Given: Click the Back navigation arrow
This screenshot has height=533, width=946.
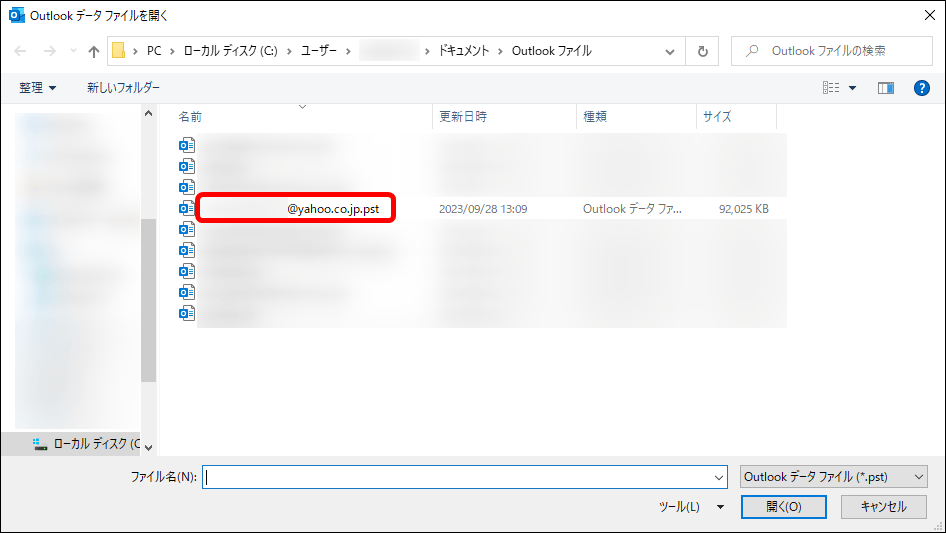Looking at the screenshot, I should pos(20,51).
